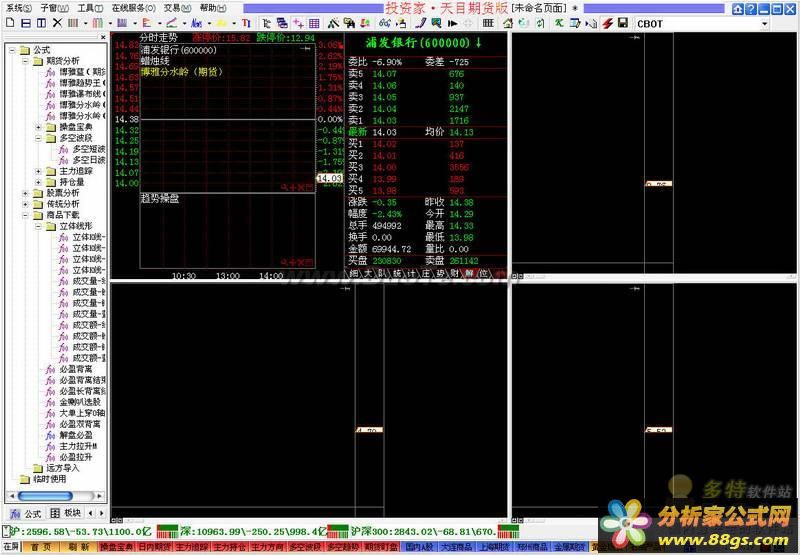The image size is (800, 555).
Task: Click the pen drawing toolbar icon
Action: (x=420, y=23)
